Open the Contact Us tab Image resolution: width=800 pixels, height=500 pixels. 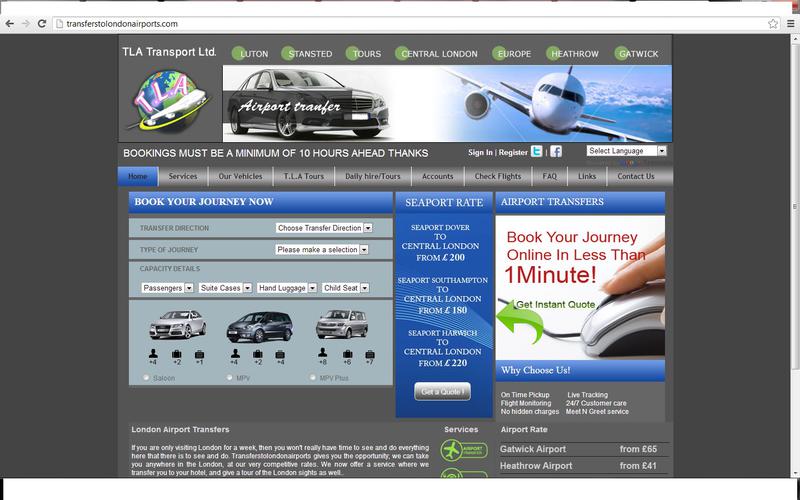tap(636, 176)
